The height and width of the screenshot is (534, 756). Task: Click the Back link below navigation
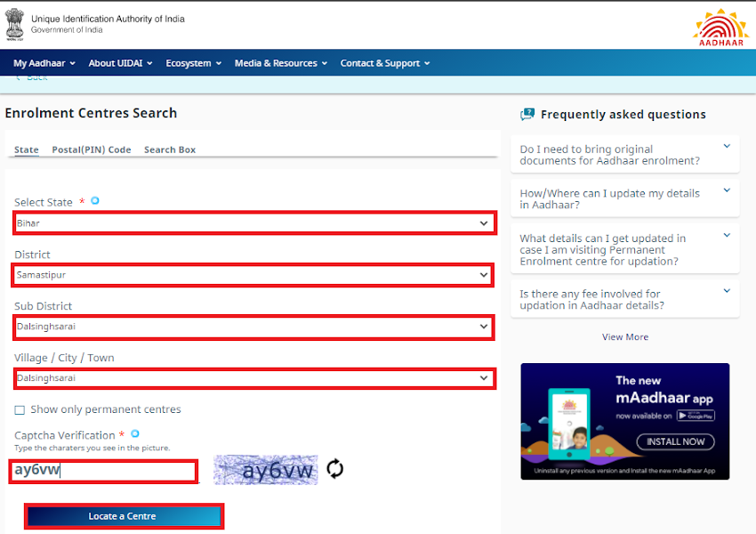click(x=31, y=77)
